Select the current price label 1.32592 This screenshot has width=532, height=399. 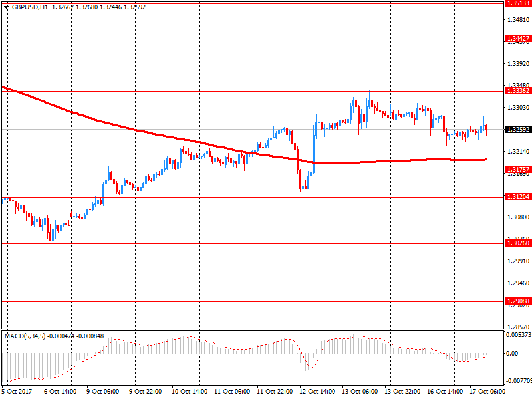pyautogui.click(x=518, y=130)
